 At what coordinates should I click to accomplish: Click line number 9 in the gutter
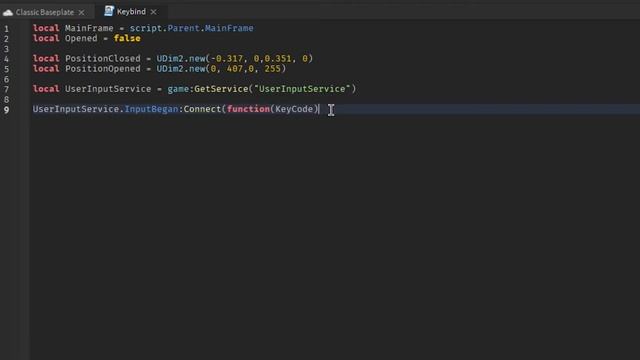click(6, 109)
